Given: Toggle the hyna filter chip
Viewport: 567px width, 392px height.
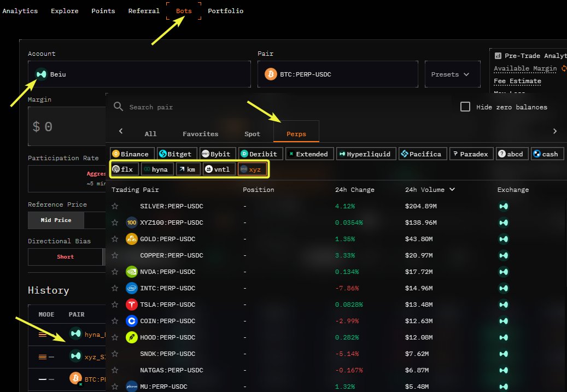Looking at the screenshot, I should pos(157,169).
